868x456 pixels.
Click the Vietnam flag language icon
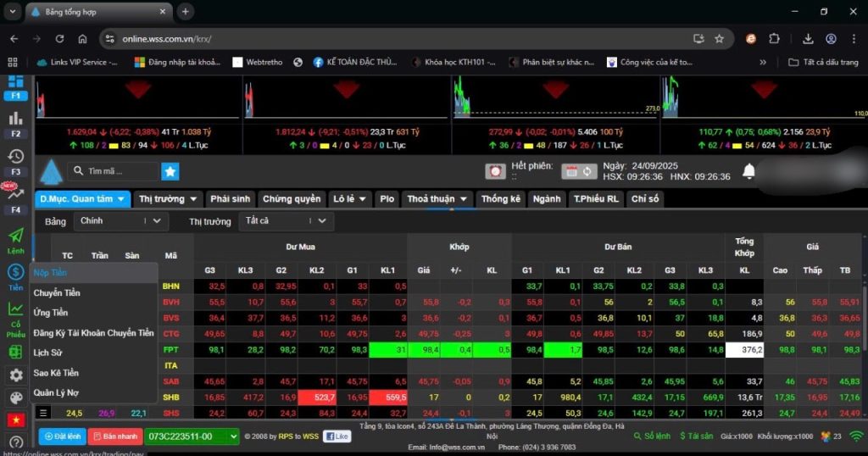coord(15,420)
